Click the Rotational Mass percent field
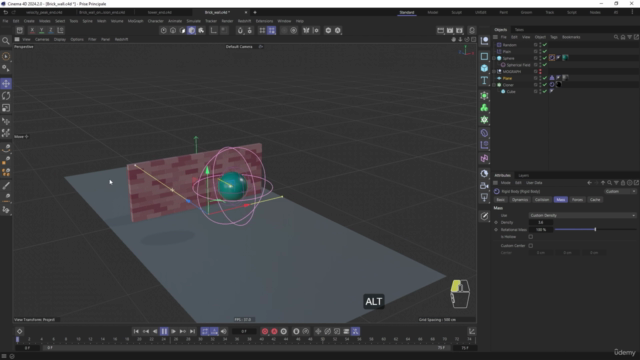The image size is (640, 360). click(541, 229)
